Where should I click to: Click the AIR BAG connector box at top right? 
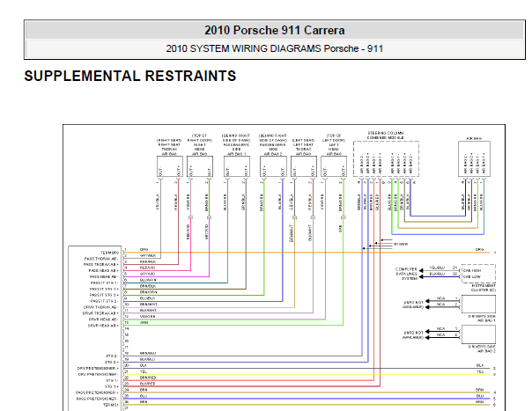474,159
